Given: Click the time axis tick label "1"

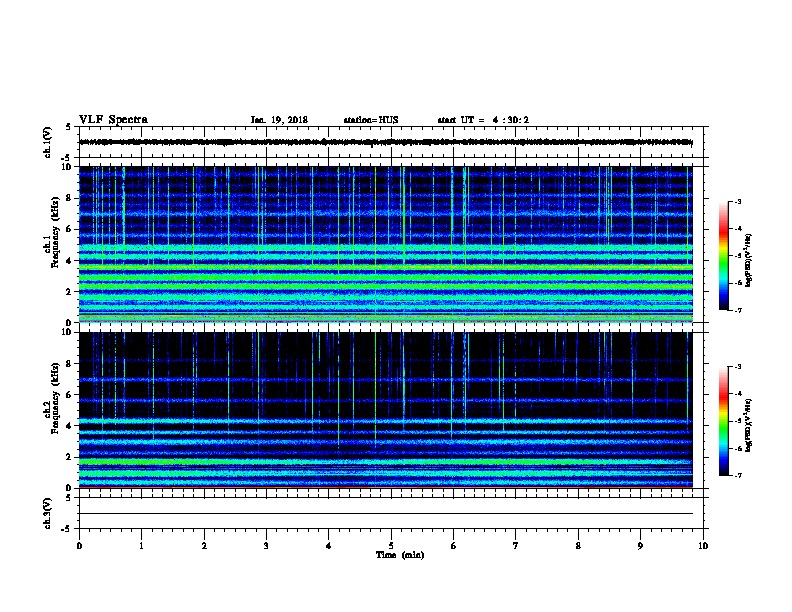Looking at the screenshot, I should pos(141,546).
